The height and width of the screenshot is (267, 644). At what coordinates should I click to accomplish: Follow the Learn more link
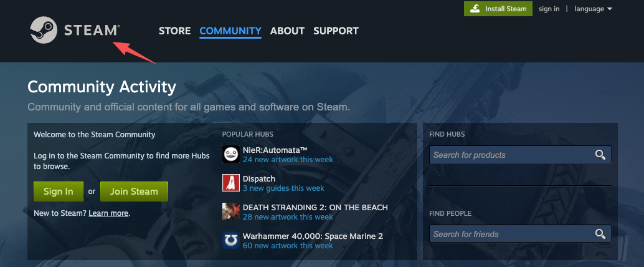click(108, 213)
